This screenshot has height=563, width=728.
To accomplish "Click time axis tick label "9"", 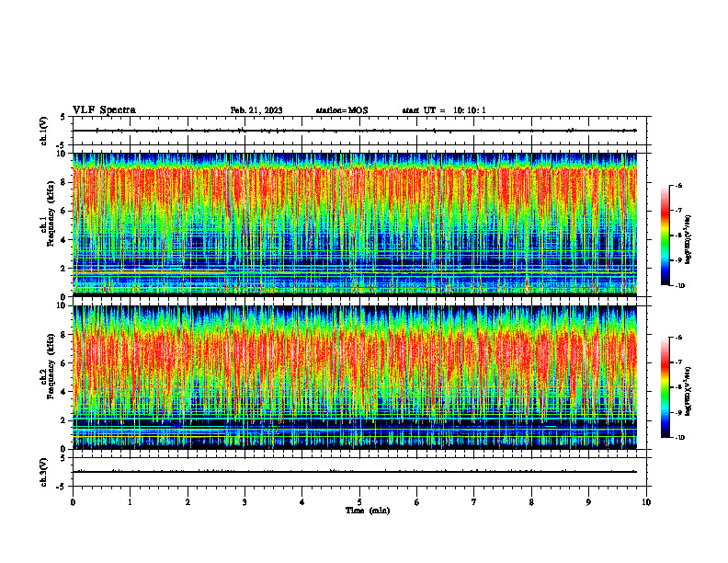I will click(588, 502).
